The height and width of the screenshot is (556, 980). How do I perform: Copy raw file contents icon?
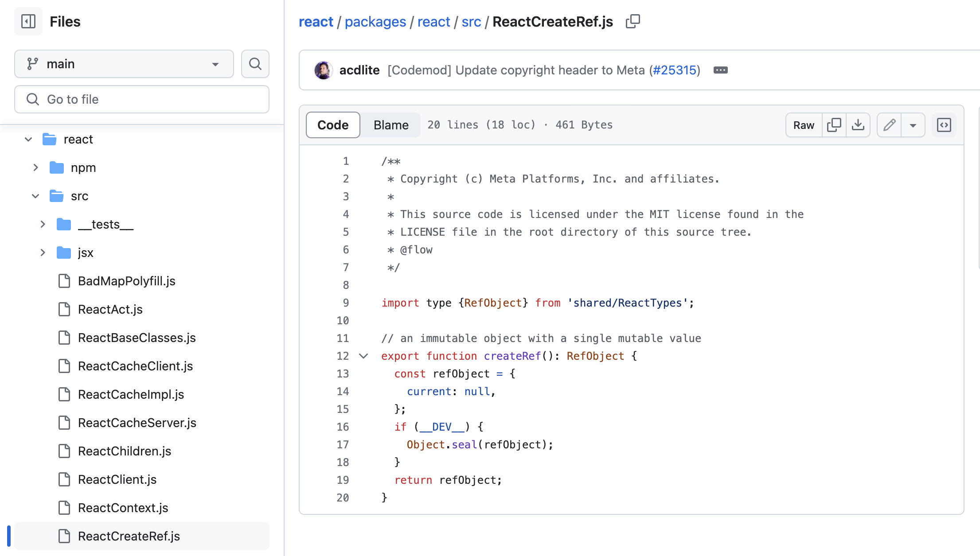click(834, 125)
